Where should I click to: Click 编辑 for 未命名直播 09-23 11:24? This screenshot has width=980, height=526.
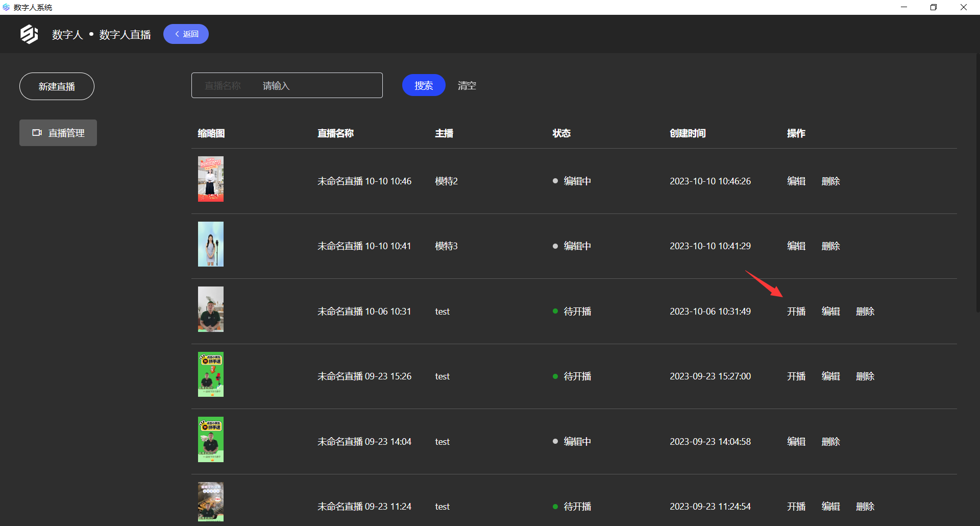pos(831,507)
